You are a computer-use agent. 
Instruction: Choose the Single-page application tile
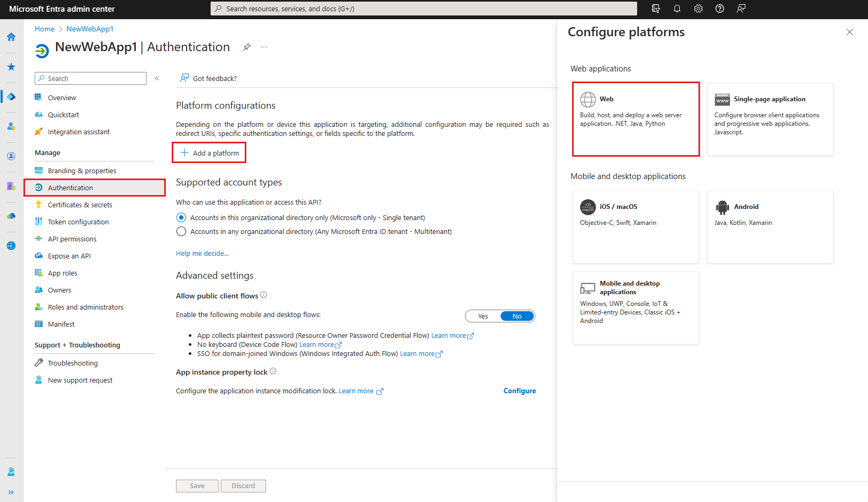coord(770,119)
